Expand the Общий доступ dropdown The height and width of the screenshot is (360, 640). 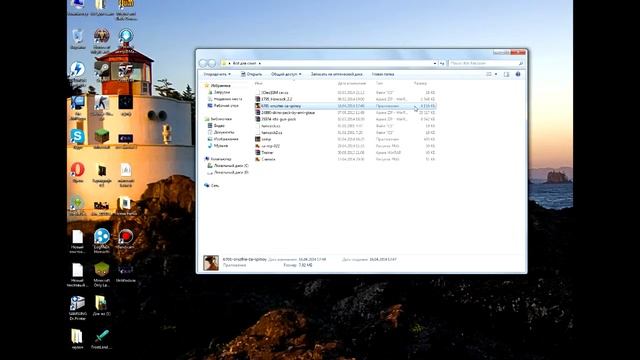tap(286, 74)
